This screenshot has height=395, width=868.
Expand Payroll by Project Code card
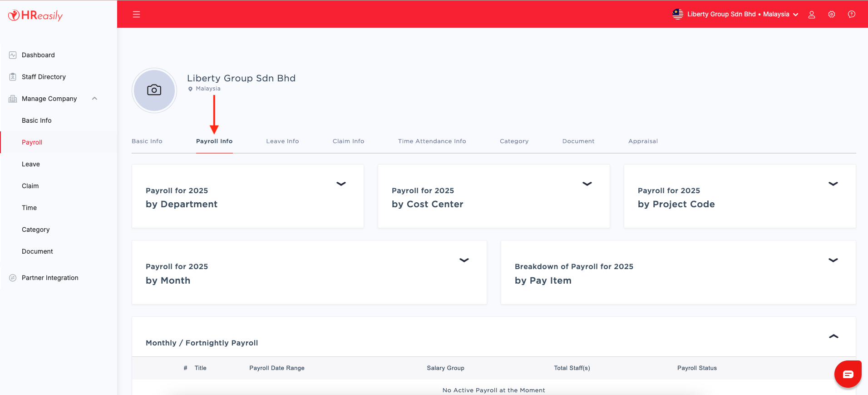pos(833,184)
